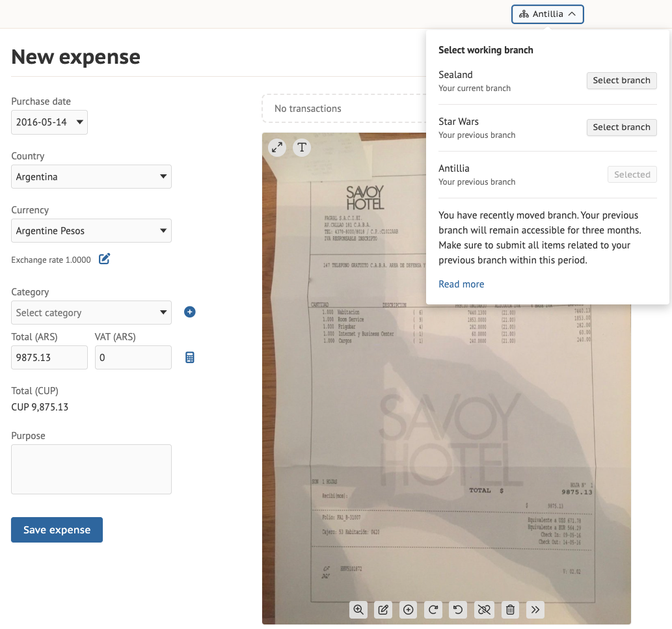The width and height of the screenshot is (672, 629).
Task: Open the VAT calculator icon
Action: tap(190, 357)
